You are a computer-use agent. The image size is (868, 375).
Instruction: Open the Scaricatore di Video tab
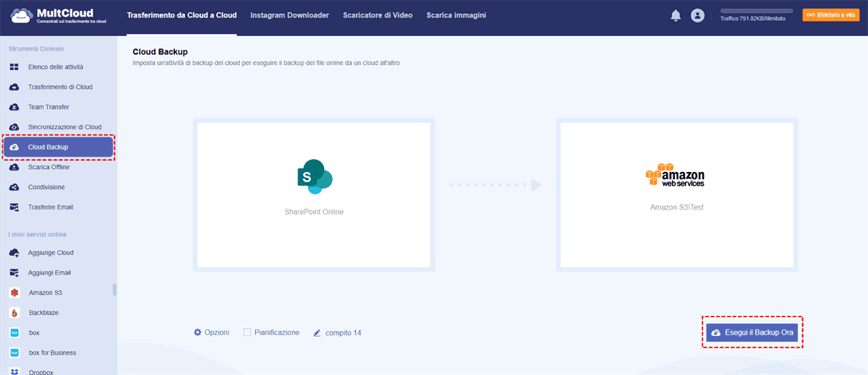pos(378,15)
